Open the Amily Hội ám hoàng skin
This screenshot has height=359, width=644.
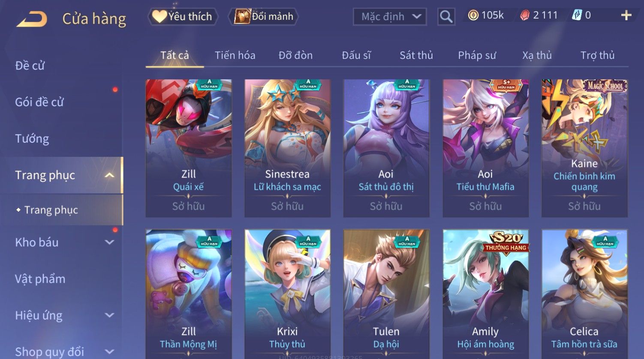(x=485, y=294)
